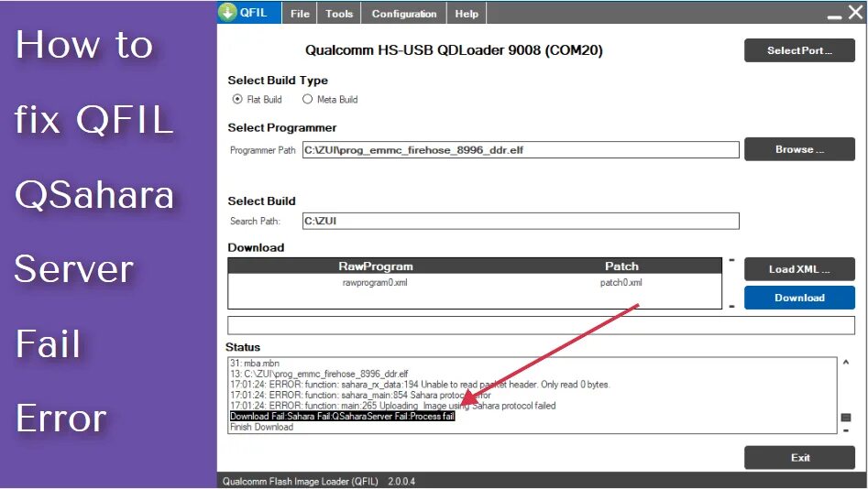Click Browse for programmer path
868x489 pixels.
(799, 149)
